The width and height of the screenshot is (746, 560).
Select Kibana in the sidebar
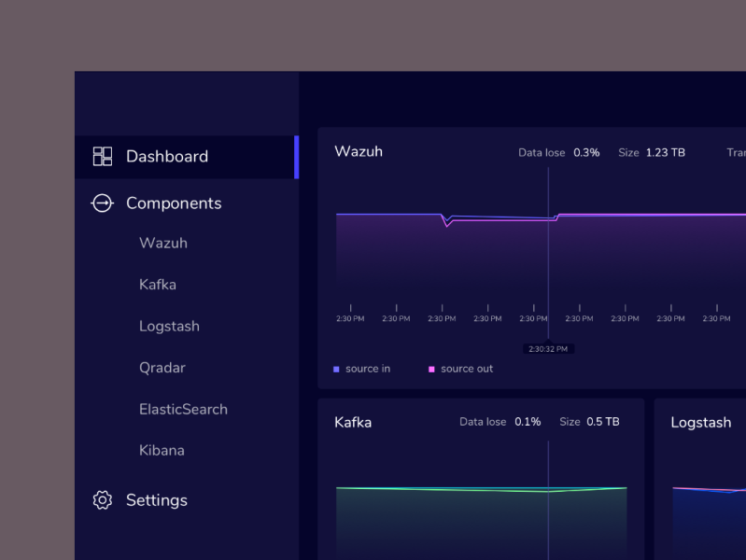tap(162, 451)
